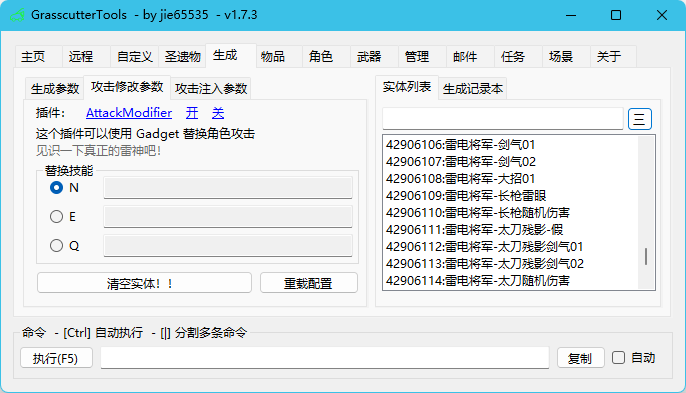Screen dimensions: 686x393
Task: Click the GrasscutterTools app icon in title bar
Action: tap(17, 15)
